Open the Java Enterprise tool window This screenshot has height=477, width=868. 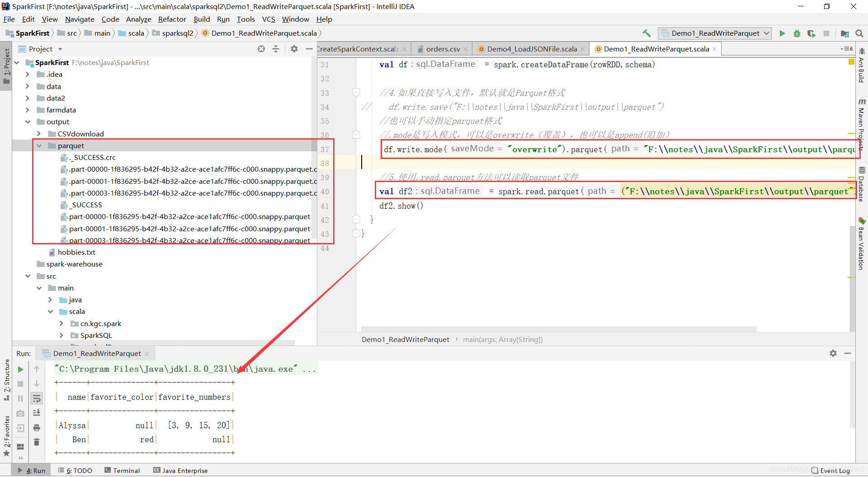coord(180,471)
